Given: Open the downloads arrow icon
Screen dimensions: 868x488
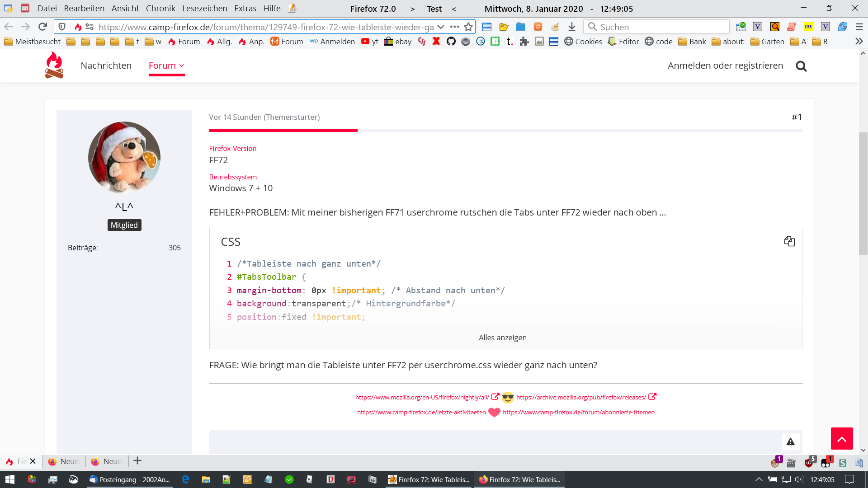Looking at the screenshot, I should pyautogui.click(x=572, y=27).
